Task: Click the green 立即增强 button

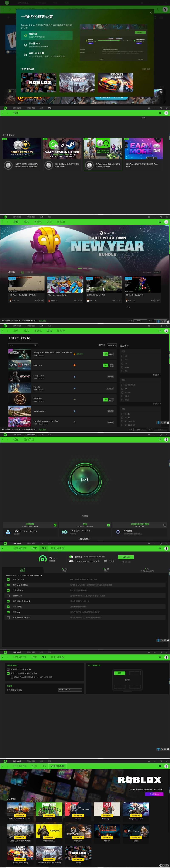Action: click(x=126, y=557)
